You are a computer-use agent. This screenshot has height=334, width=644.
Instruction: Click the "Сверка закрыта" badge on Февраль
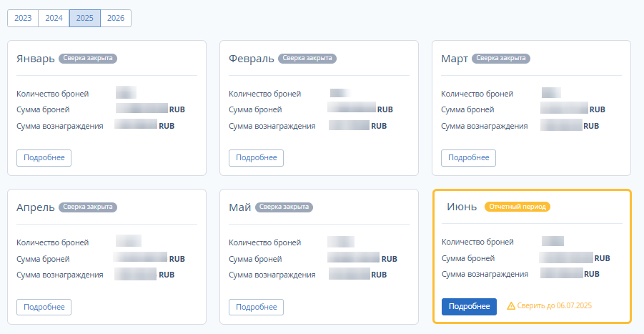[x=307, y=58]
